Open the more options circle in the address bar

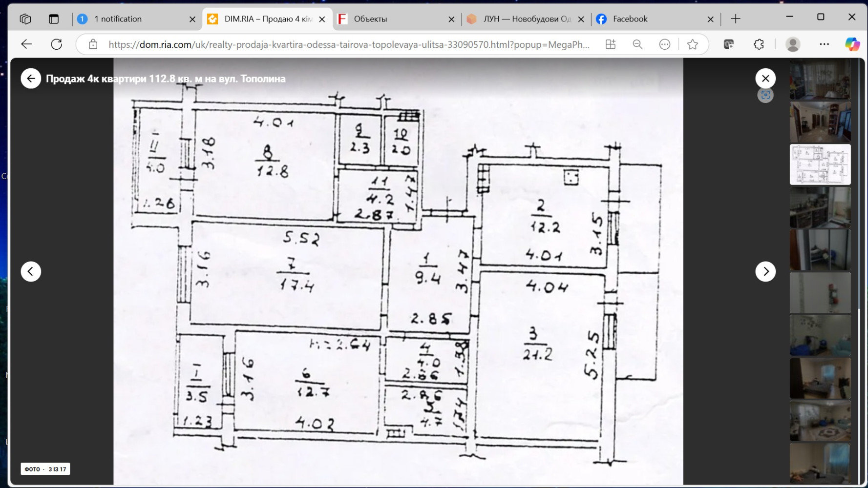click(665, 44)
